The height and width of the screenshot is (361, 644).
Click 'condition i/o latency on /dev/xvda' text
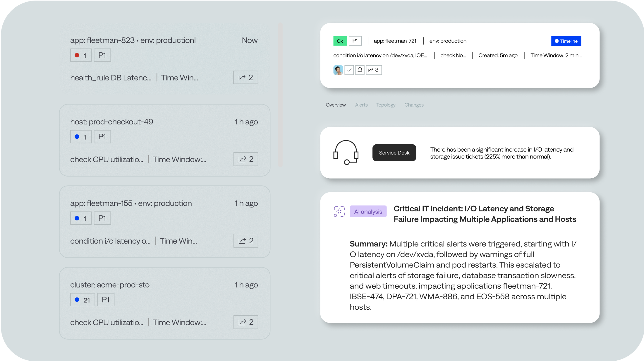pyautogui.click(x=380, y=55)
